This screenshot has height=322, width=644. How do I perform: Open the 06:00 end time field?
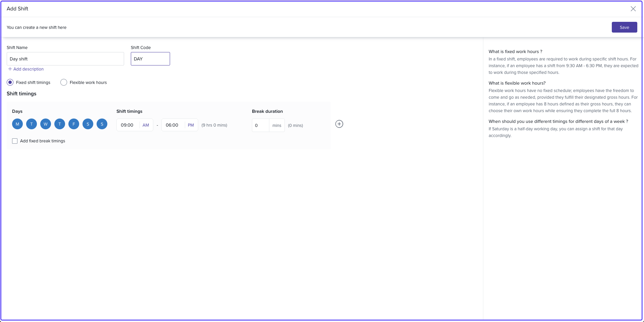coord(172,125)
